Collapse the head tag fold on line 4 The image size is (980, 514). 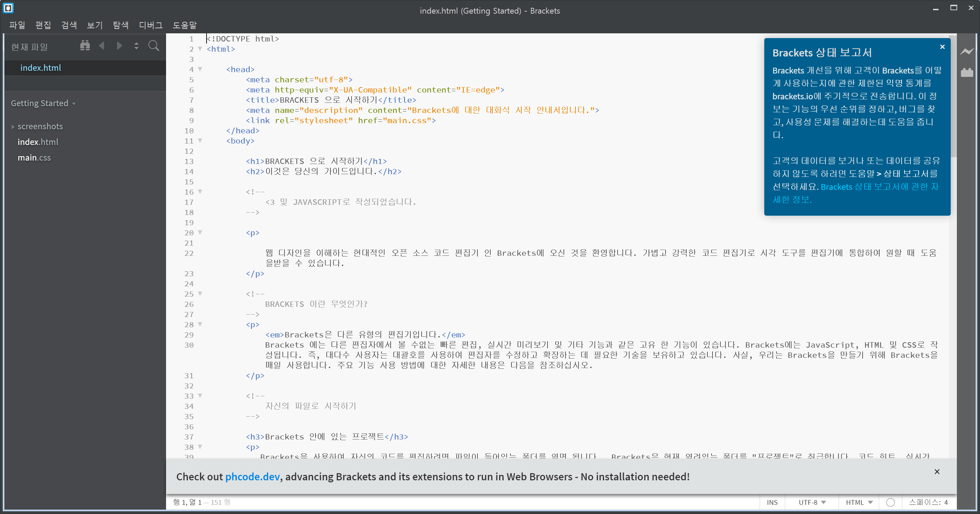coord(200,69)
